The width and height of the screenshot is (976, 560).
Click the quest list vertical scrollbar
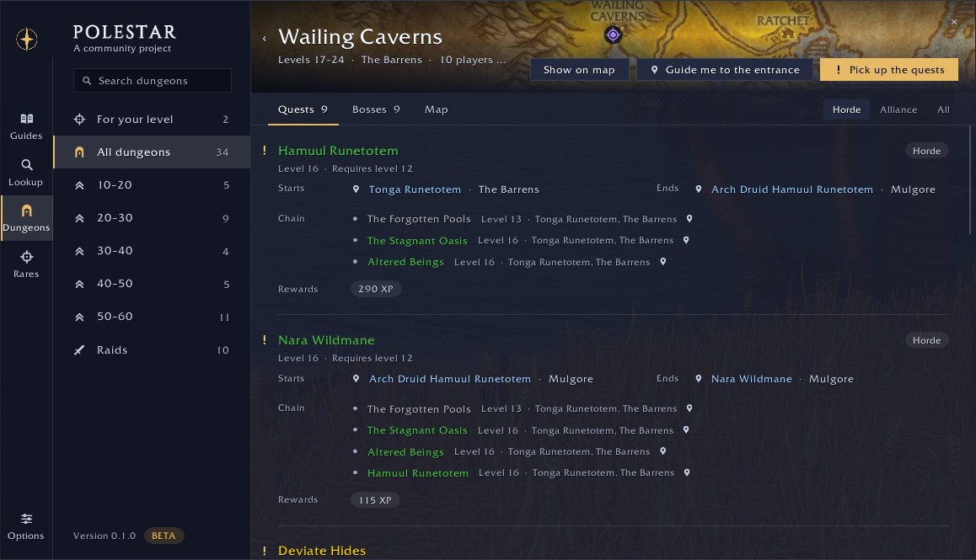click(x=971, y=180)
